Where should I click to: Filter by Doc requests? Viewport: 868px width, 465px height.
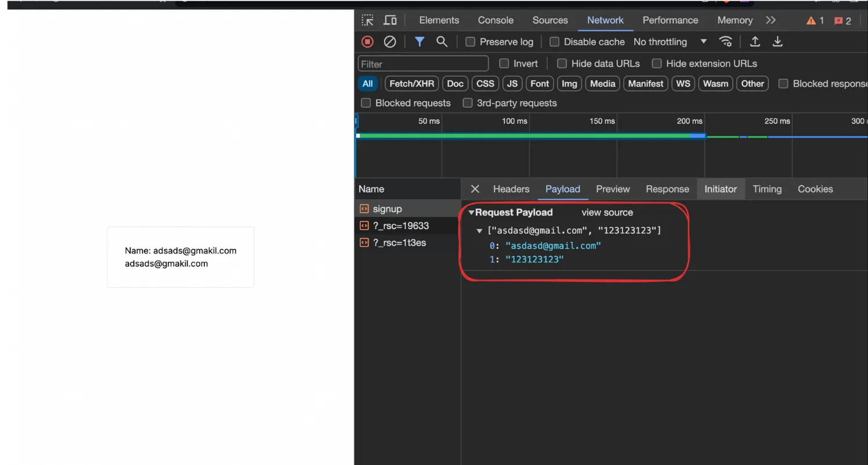[455, 84]
